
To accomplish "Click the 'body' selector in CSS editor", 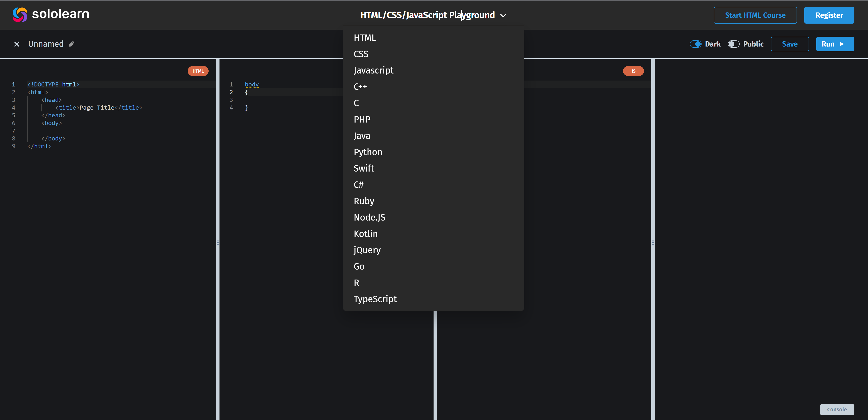I will click(252, 84).
